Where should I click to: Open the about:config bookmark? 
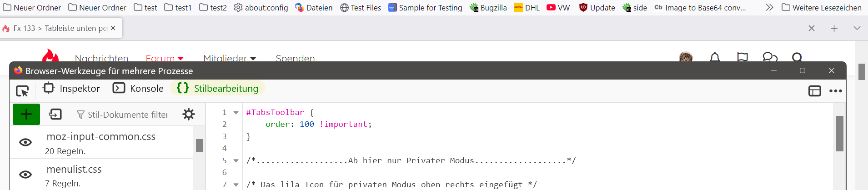click(261, 8)
